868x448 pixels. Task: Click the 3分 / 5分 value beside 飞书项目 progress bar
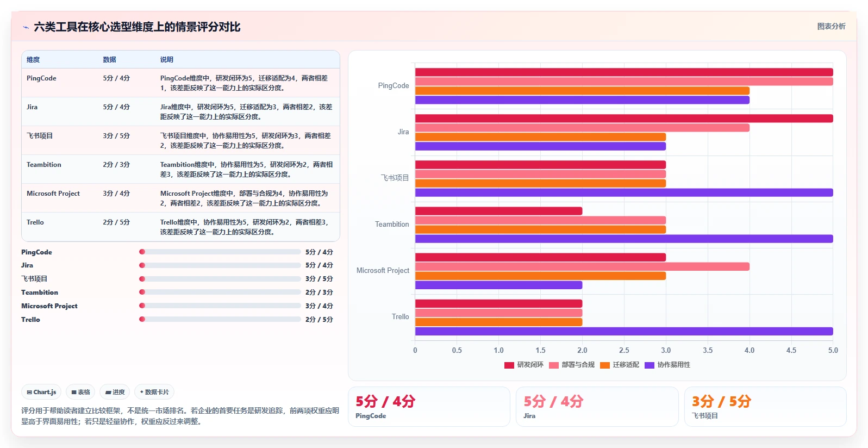click(319, 279)
